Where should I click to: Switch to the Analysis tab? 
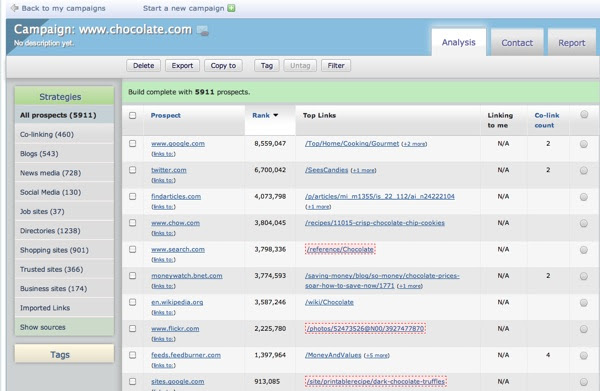[x=458, y=42]
